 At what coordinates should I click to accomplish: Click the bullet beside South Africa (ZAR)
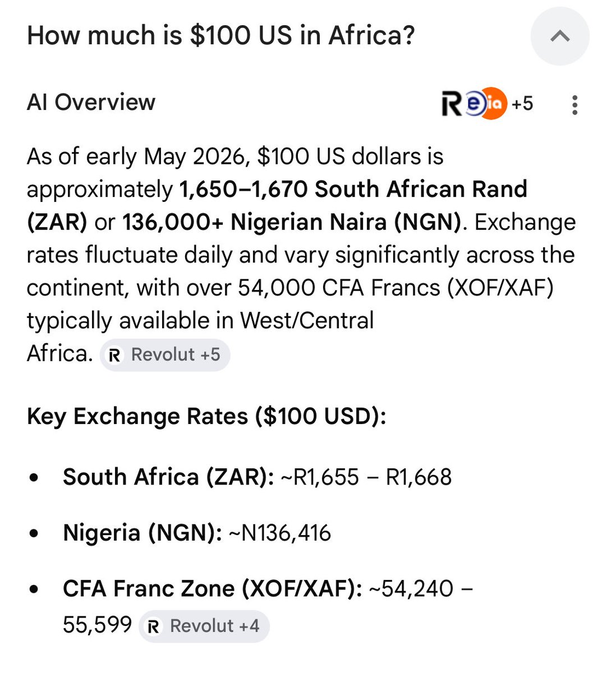coord(35,478)
